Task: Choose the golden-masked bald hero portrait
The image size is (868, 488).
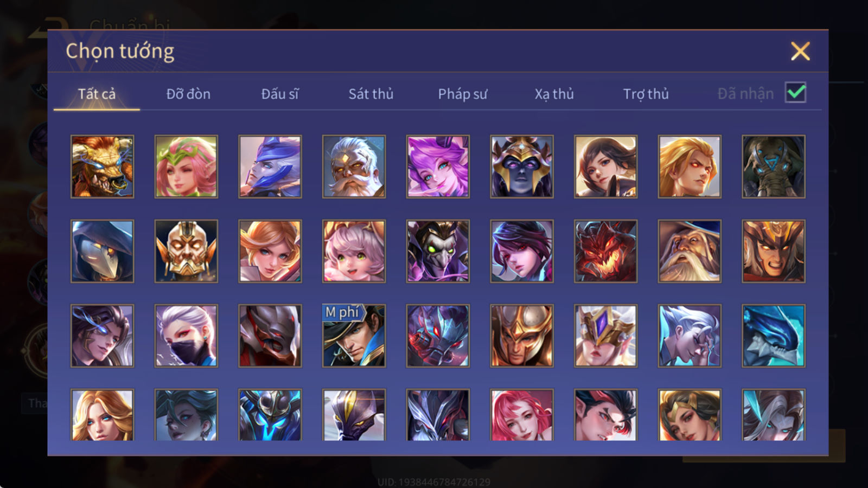Action: pyautogui.click(x=186, y=251)
